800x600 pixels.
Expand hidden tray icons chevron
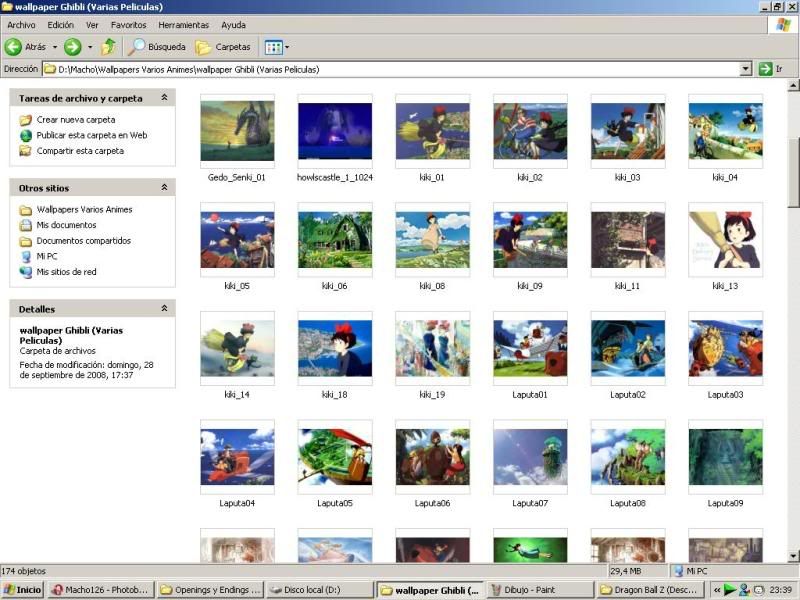point(717,590)
